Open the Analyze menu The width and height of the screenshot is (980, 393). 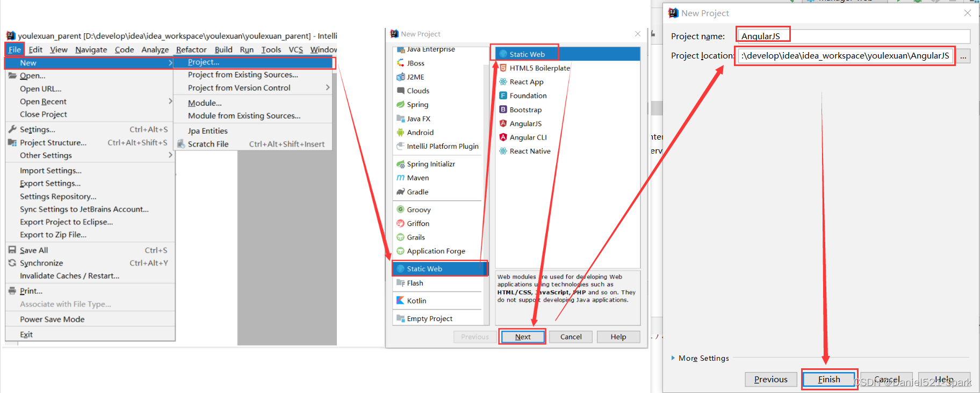pyautogui.click(x=155, y=49)
